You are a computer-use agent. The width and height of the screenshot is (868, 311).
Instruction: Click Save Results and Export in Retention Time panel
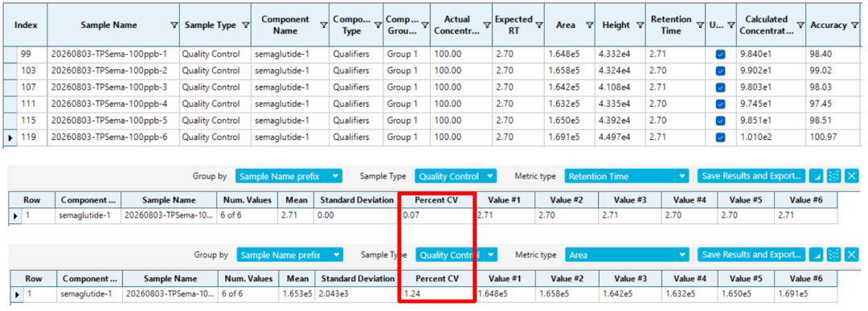pyautogui.click(x=751, y=176)
